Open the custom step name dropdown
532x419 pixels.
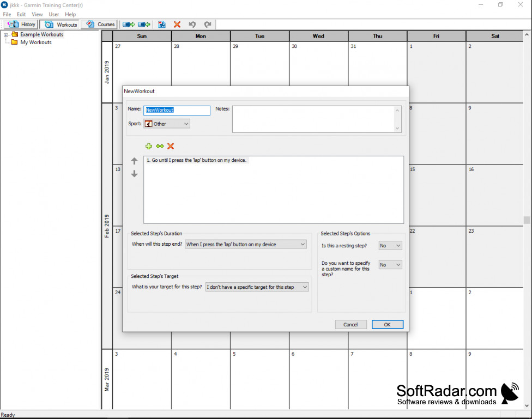390,265
